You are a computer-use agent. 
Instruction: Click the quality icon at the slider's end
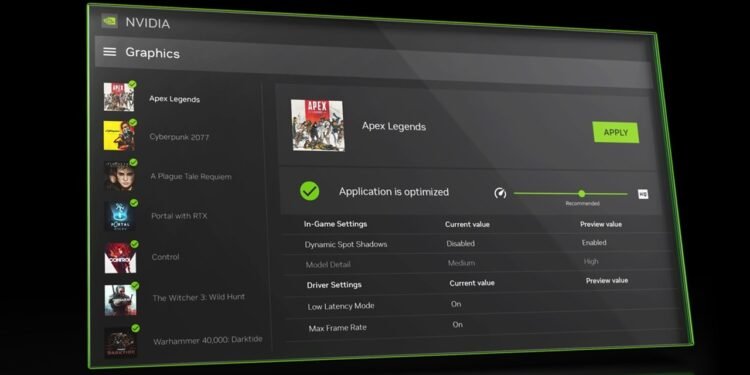[x=643, y=194]
